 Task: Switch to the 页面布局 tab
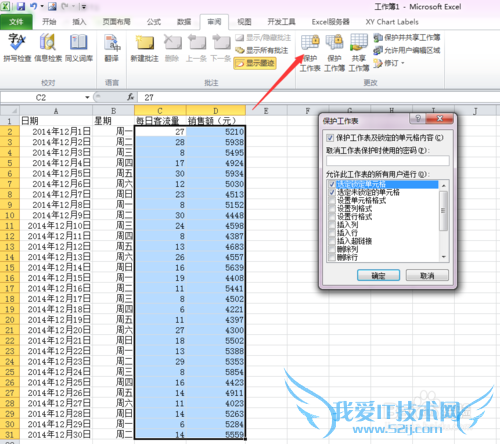click(117, 22)
